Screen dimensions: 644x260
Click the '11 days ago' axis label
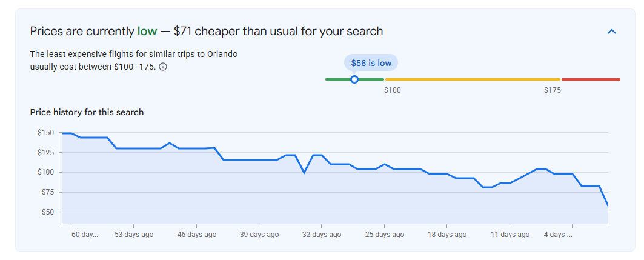[510, 235]
